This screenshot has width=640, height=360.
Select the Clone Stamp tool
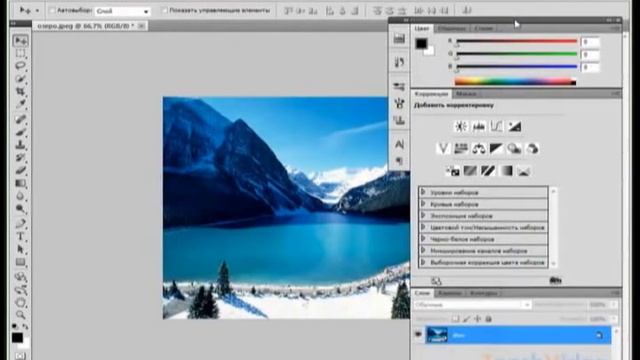click(20, 144)
